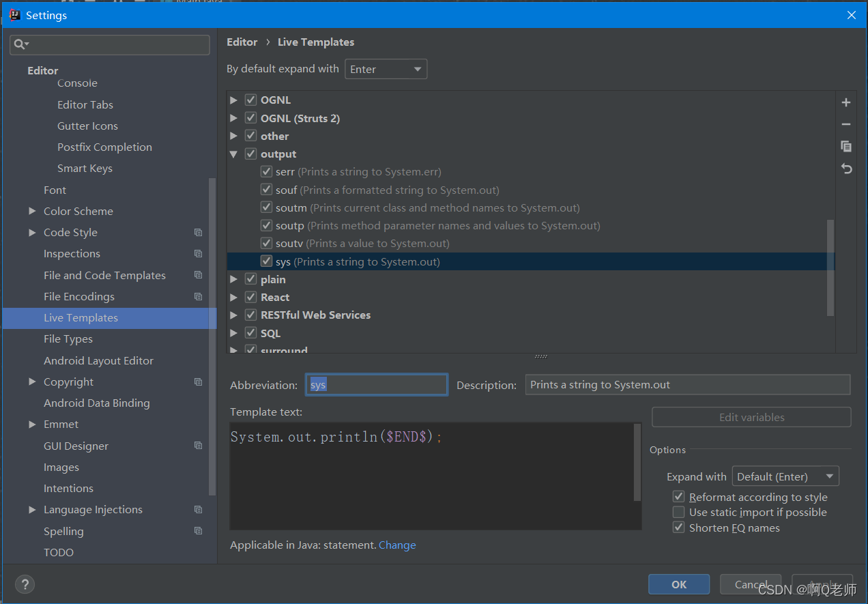Expand the React template group
The width and height of the screenshot is (868, 604).
click(x=233, y=297)
